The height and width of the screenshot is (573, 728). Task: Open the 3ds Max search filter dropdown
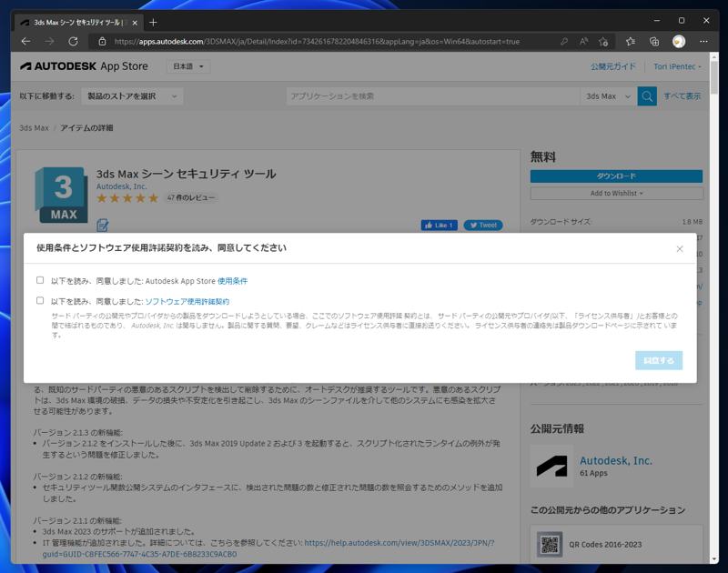point(608,96)
